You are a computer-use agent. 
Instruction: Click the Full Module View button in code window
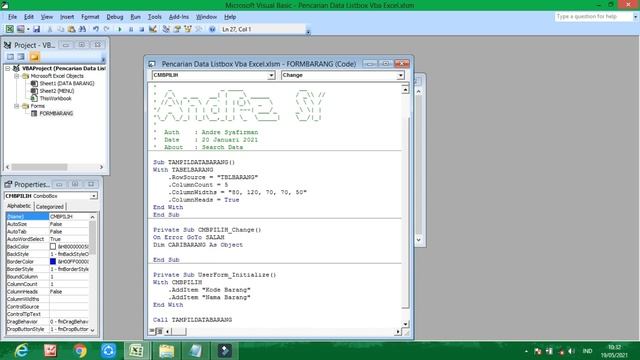tap(160, 331)
